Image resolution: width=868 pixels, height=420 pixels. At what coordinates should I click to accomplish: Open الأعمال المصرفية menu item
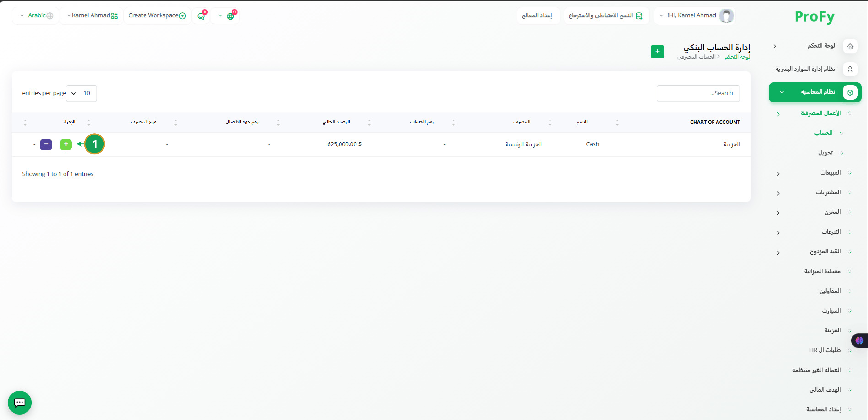[x=821, y=113]
